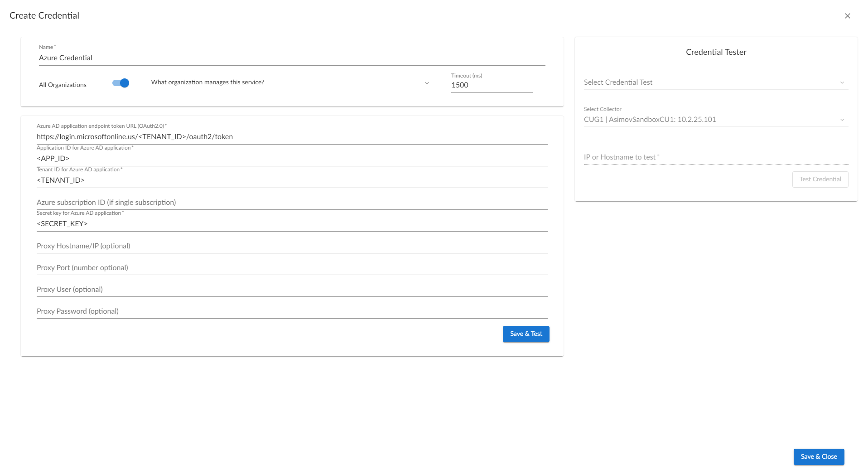Open the Select Credential Test dropdown
Screen dimensions: 868x475
pyautogui.click(x=715, y=82)
